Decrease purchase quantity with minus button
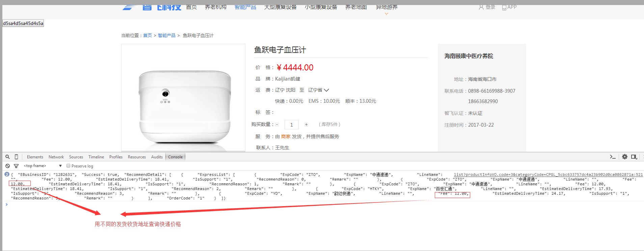 pyautogui.click(x=277, y=125)
